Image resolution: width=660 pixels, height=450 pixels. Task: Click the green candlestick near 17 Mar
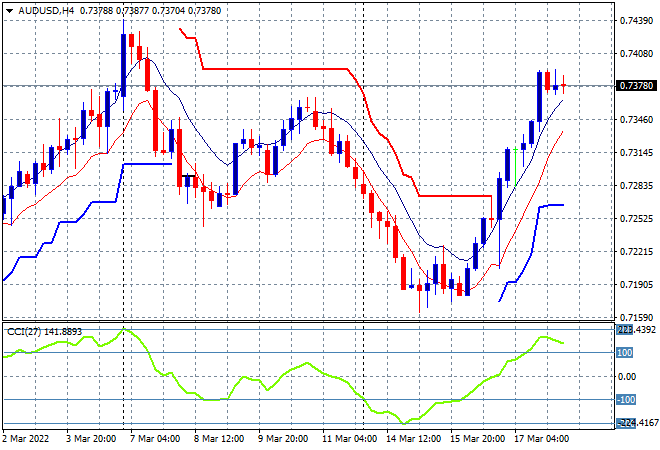515,167
